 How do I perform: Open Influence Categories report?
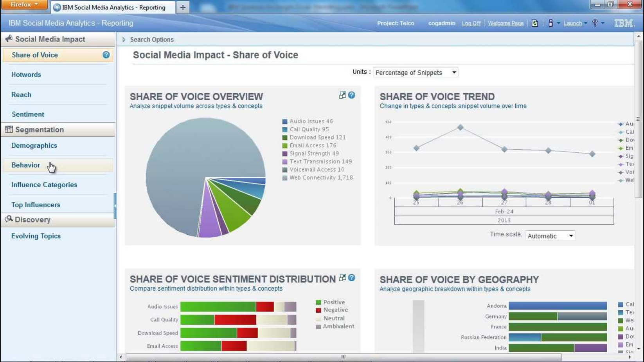click(44, 185)
